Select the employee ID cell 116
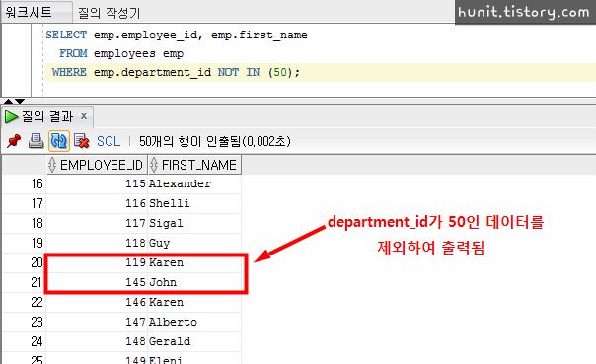Screen dimensions: 596x364 [x=97, y=203]
